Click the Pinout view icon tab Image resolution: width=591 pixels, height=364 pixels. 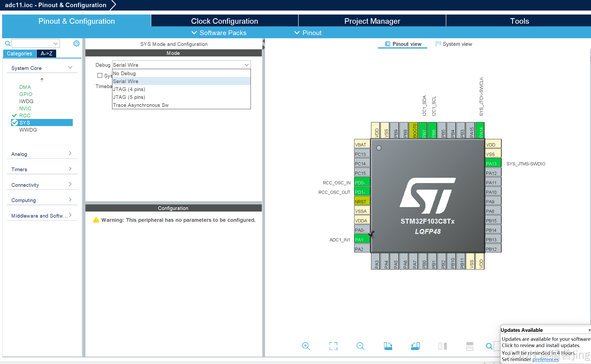click(x=387, y=44)
